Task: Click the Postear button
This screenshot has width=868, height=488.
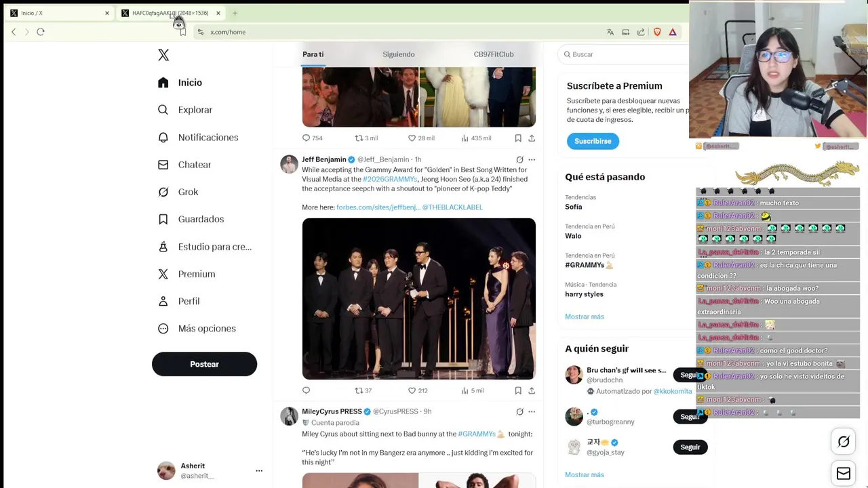Action: click(x=204, y=364)
